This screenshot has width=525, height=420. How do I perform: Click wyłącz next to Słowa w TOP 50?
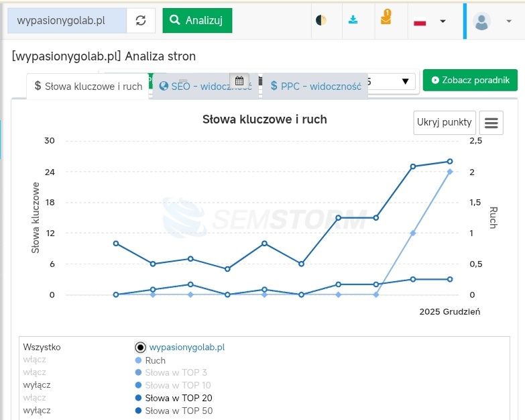click(x=37, y=411)
